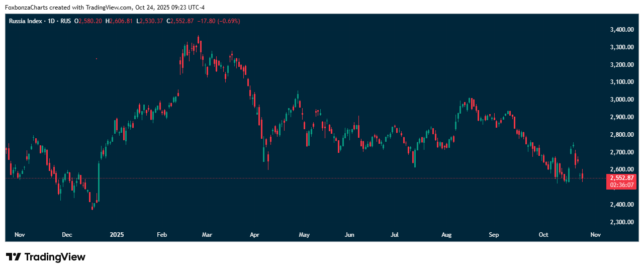The height and width of the screenshot is (272, 644).
Task: Select the 2025 label on the time axis
Action: [x=117, y=235]
